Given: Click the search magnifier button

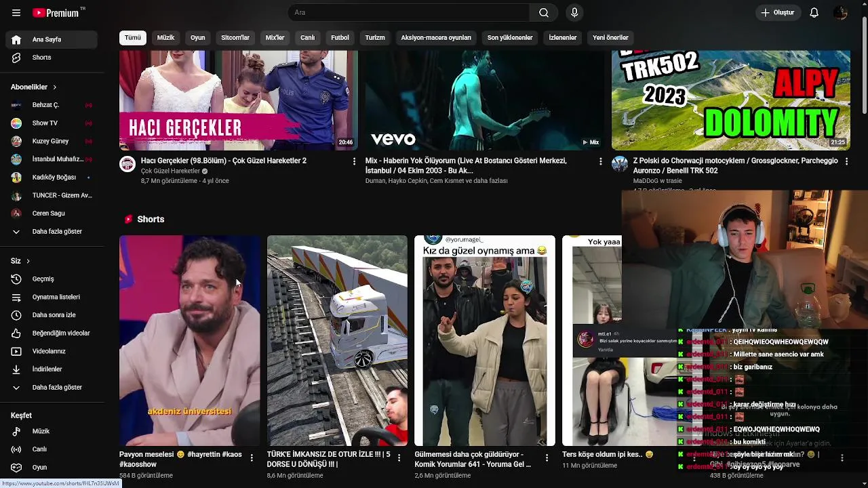Looking at the screenshot, I should (544, 12).
